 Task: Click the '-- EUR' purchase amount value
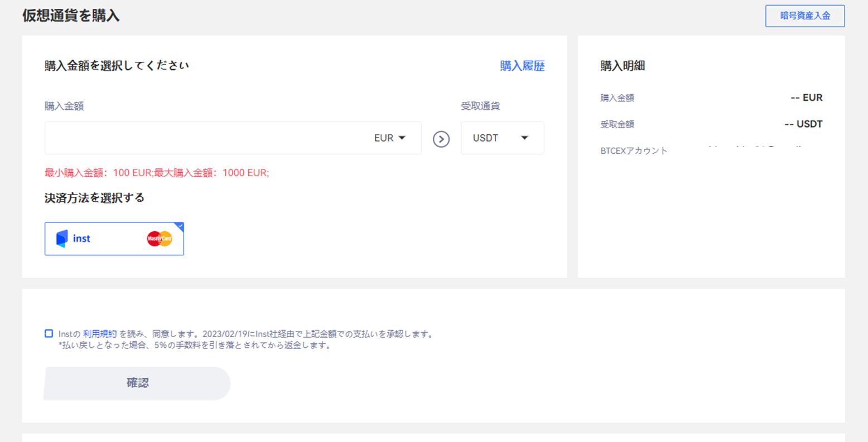tap(806, 98)
